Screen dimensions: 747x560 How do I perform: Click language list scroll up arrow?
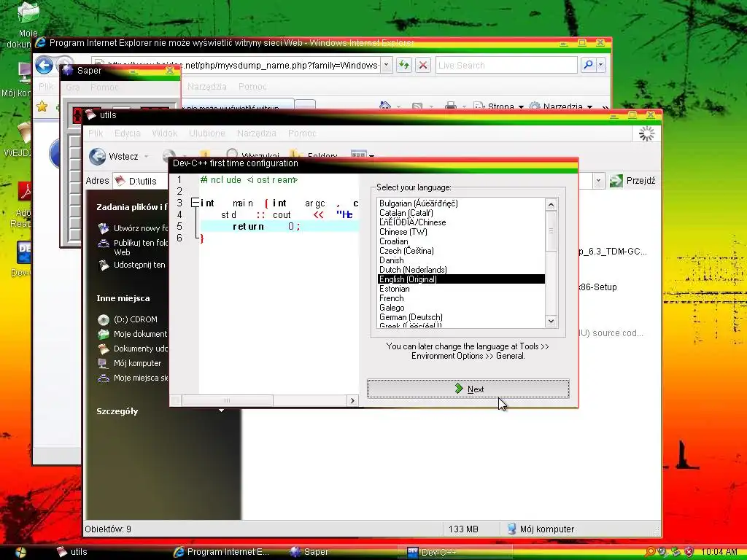(551, 205)
